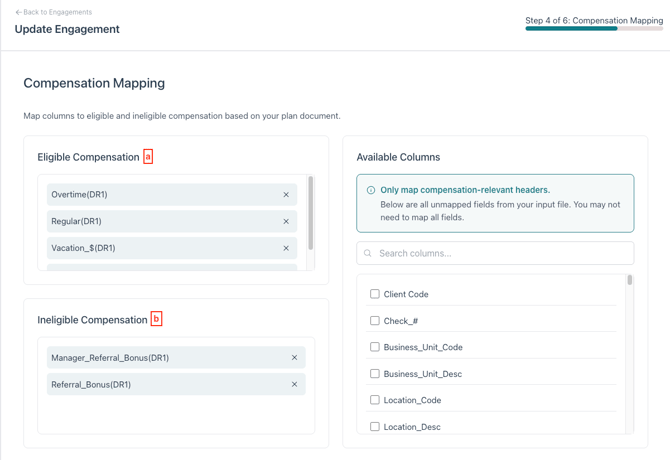The height and width of the screenshot is (460, 670).
Task: Click the info icon in the notice box
Action: coord(371,190)
